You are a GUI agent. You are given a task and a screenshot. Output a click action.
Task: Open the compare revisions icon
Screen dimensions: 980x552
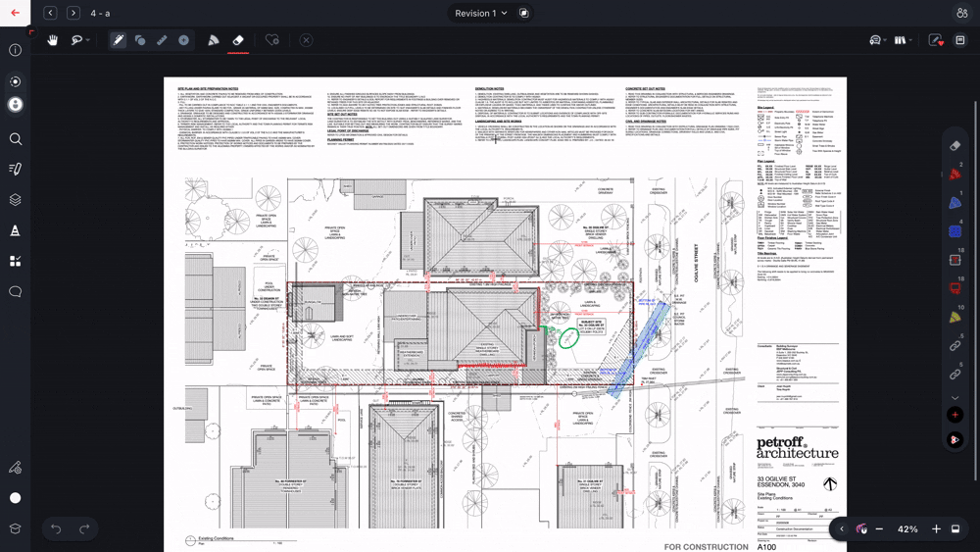[523, 13]
